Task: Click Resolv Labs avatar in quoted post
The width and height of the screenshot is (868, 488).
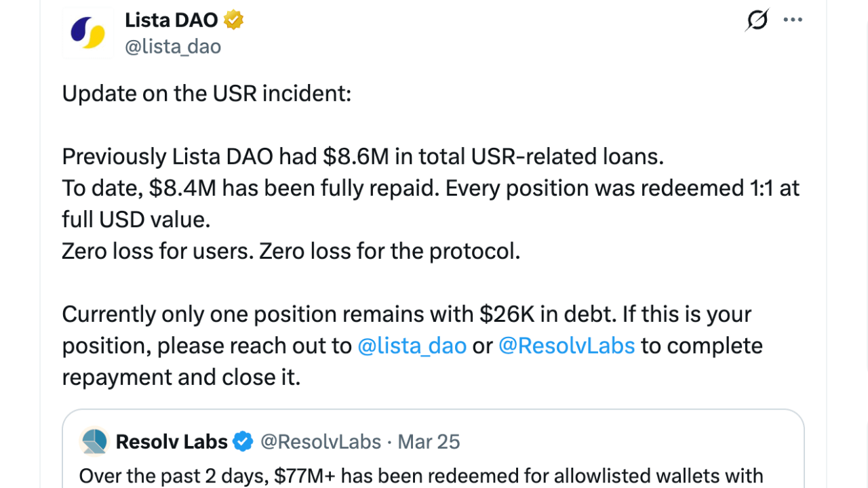Action: [x=94, y=442]
